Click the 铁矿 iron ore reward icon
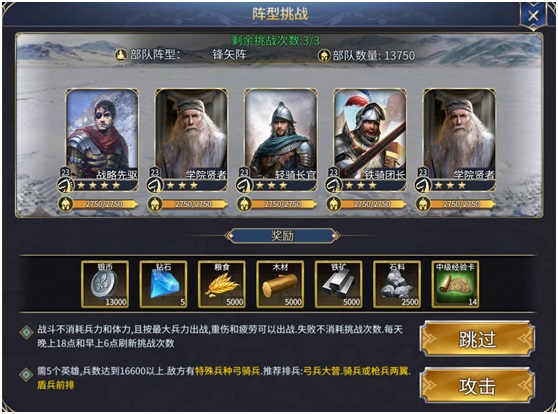Screen dimensions: 558x414 pyautogui.click(x=338, y=284)
